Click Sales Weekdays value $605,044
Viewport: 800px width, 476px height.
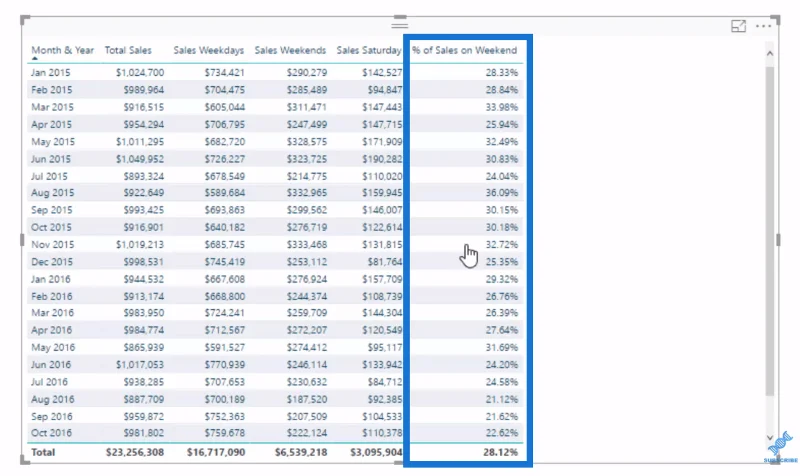click(x=224, y=107)
